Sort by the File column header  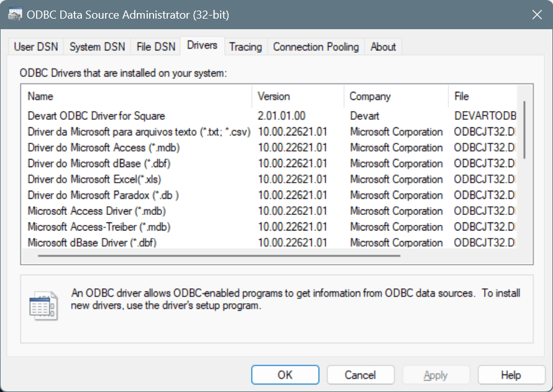point(483,96)
